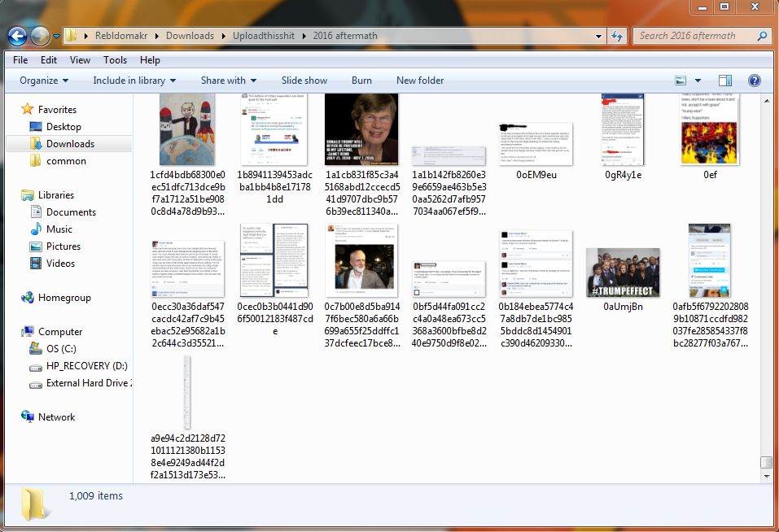Select the file 0cec0b3b0441d90 thumbnail
Screen dimensions: 779x532
pyautogui.click(x=274, y=260)
